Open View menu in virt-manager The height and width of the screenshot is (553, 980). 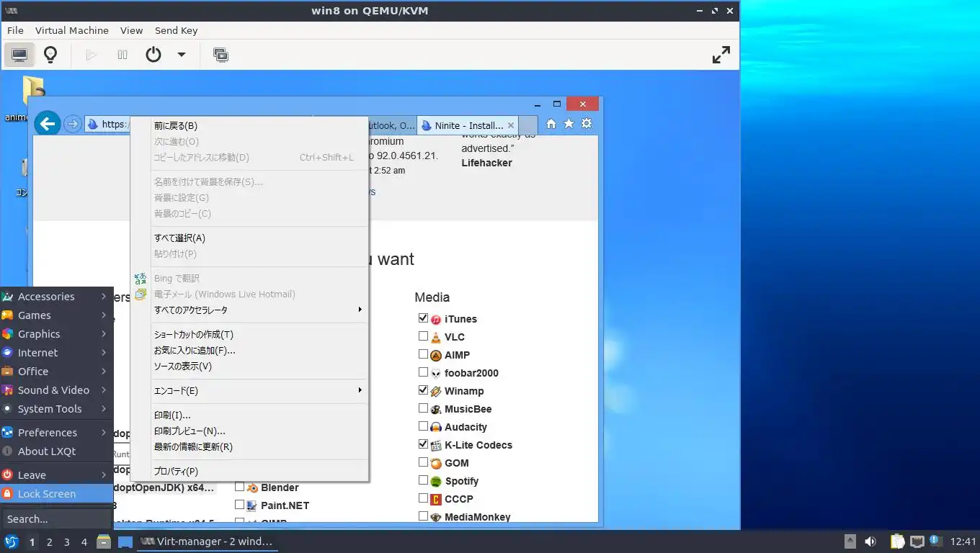tap(131, 30)
